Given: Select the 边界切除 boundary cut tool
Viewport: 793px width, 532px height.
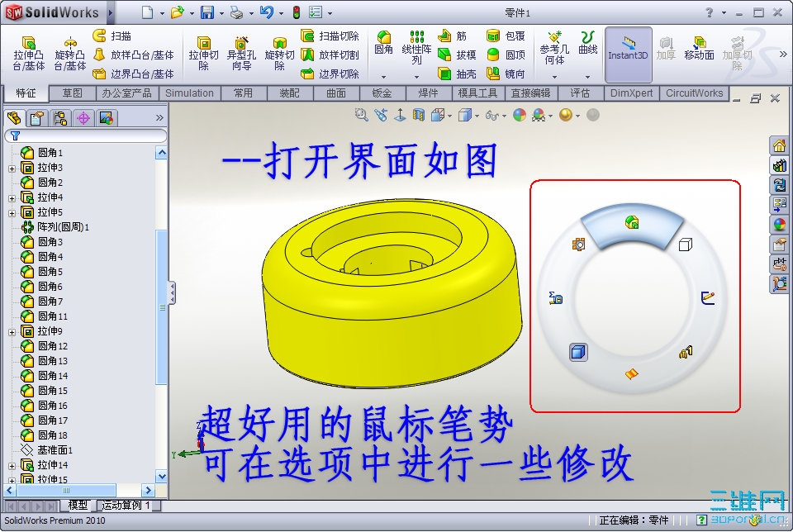Looking at the screenshot, I should pyautogui.click(x=330, y=74).
